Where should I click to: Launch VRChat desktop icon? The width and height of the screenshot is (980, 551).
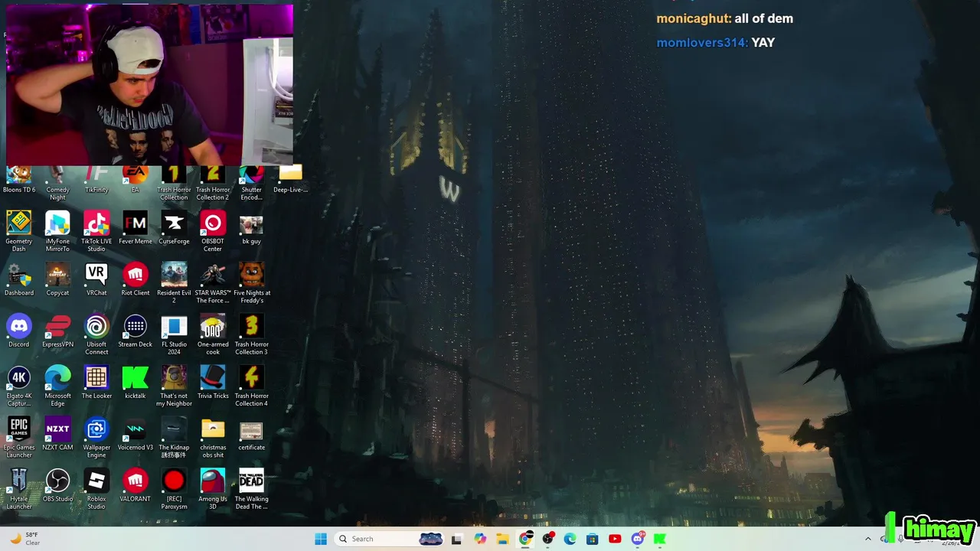[x=96, y=279]
